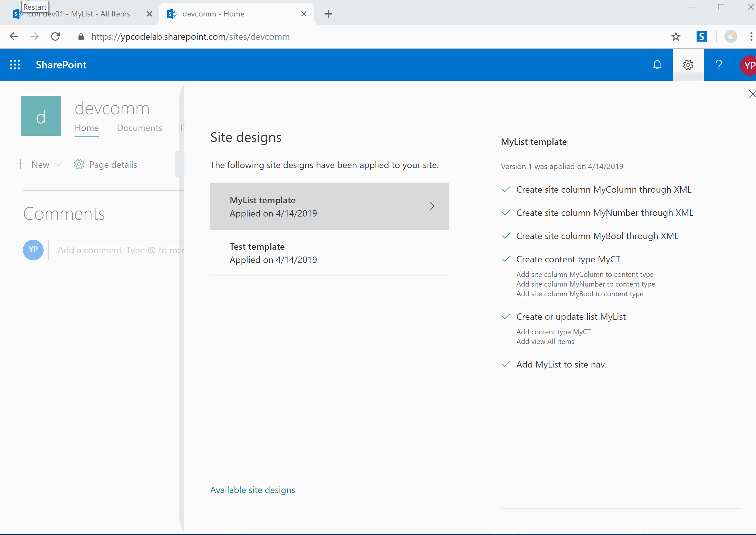This screenshot has height=535, width=756.
Task: Switch to comdev01 - MyList - All Items tab
Action: coord(79,14)
